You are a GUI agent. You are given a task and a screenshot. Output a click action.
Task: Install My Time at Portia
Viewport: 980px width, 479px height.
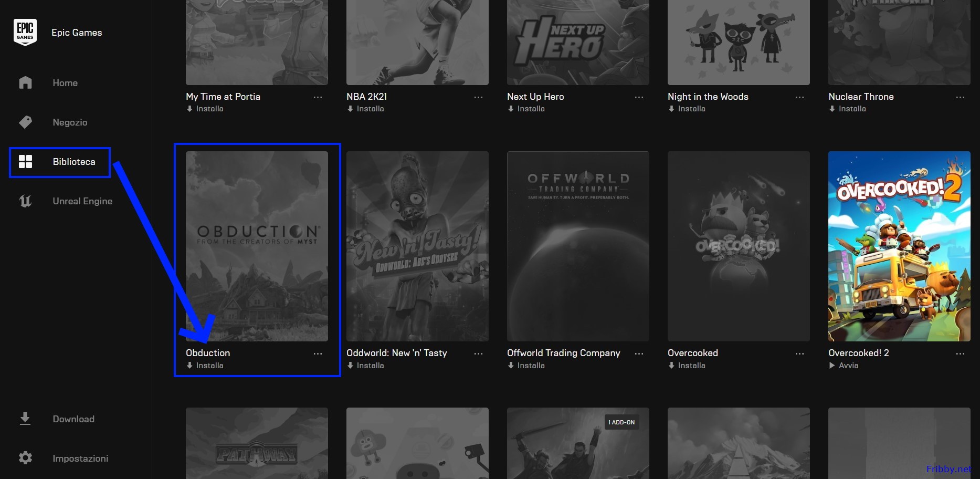[x=205, y=109]
